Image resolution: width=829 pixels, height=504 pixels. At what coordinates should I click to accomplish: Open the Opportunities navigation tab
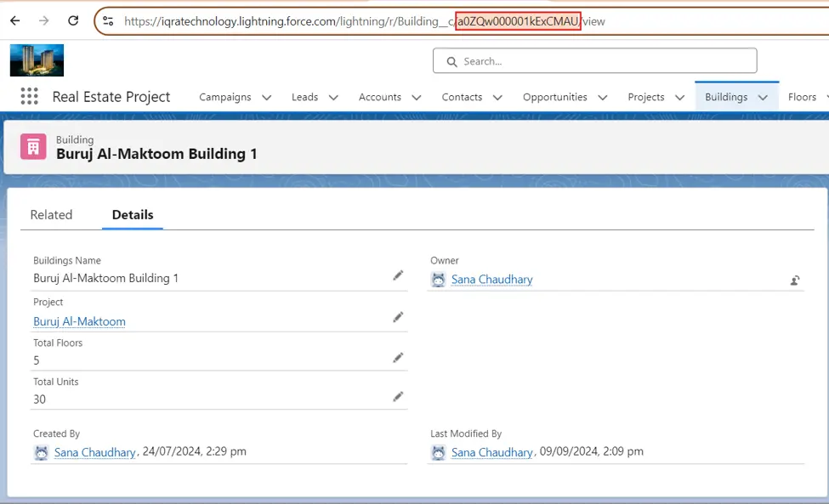pyautogui.click(x=555, y=97)
